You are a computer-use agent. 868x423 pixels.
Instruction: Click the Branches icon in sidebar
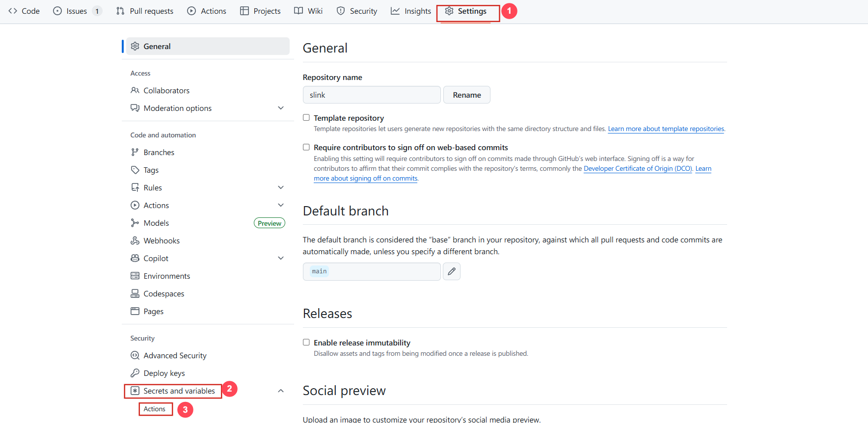pyautogui.click(x=135, y=152)
